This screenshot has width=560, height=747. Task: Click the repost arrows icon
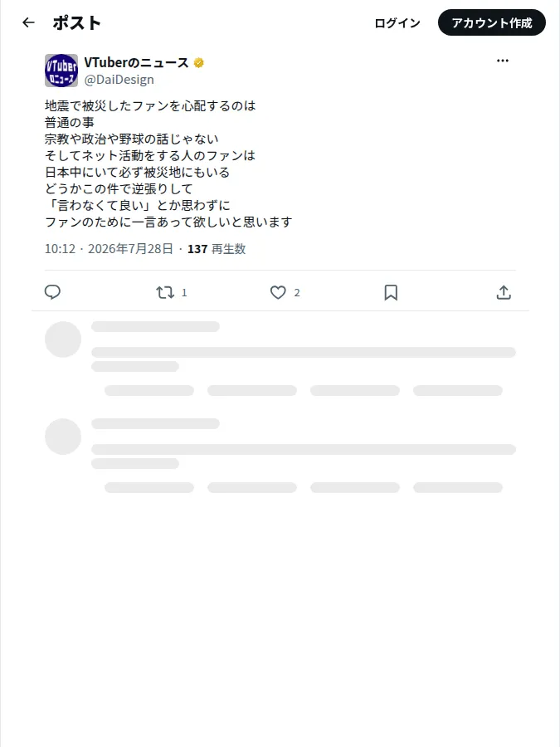point(165,292)
